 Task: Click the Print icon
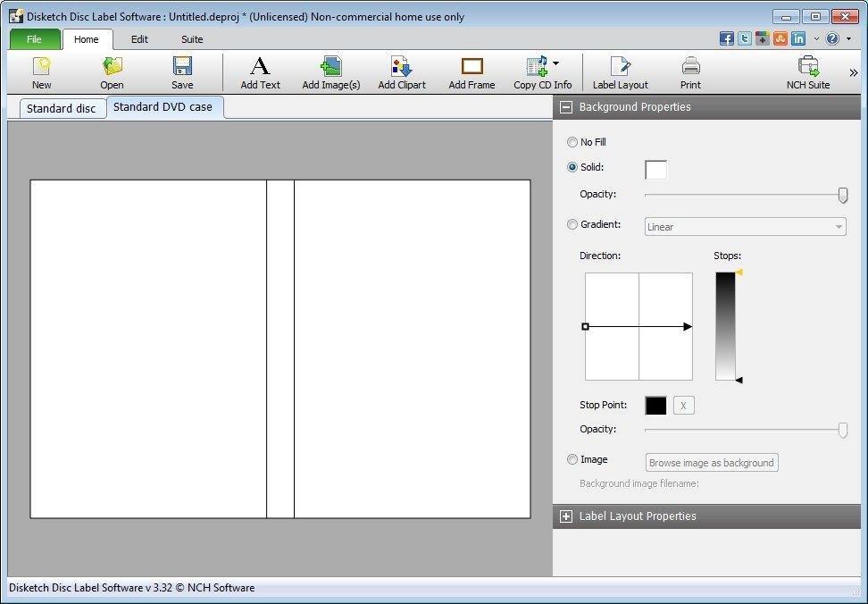[x=689, y=71]
